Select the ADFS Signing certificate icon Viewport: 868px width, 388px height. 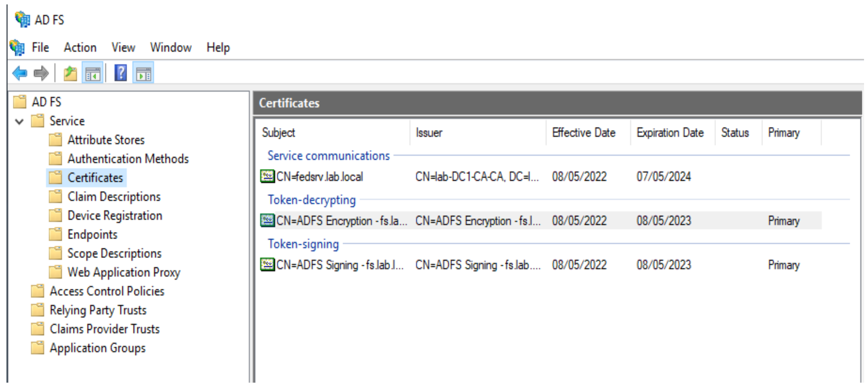point(267,265)
